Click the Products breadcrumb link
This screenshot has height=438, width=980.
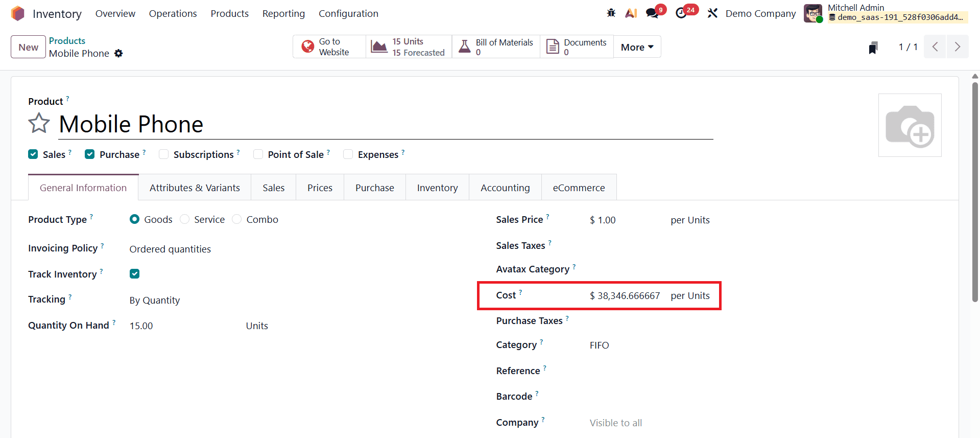pyautogui.click(x=67, y=40)
